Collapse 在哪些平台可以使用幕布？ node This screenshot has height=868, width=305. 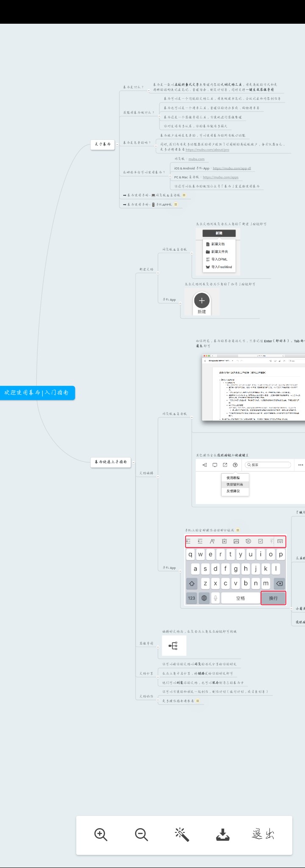tap(170, 175)
